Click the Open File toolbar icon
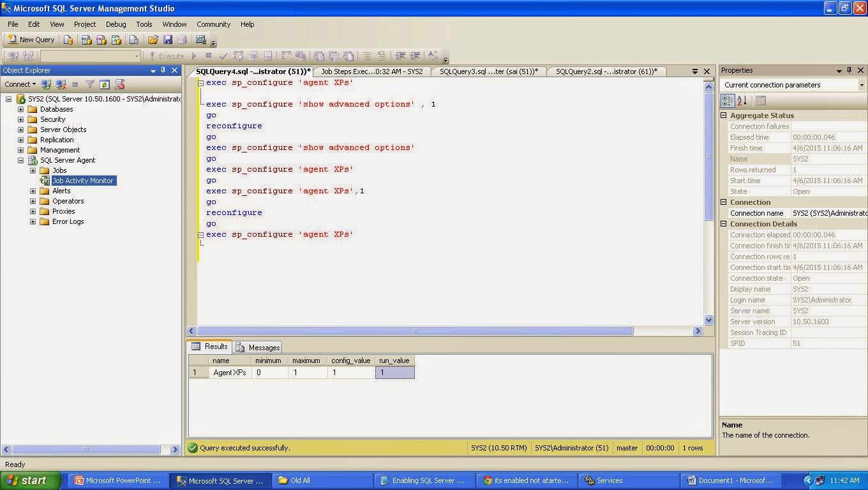868x490 pixels. tap(153, 40)
